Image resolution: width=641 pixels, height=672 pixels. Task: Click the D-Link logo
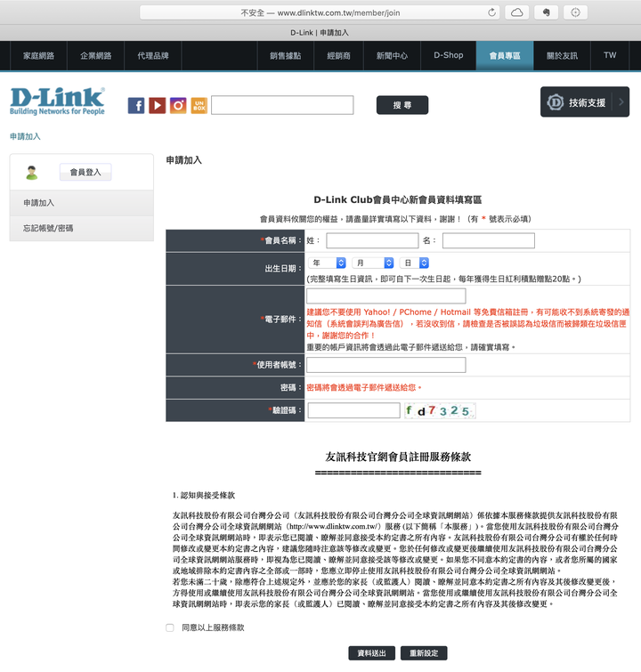click(x=58, y=101)
